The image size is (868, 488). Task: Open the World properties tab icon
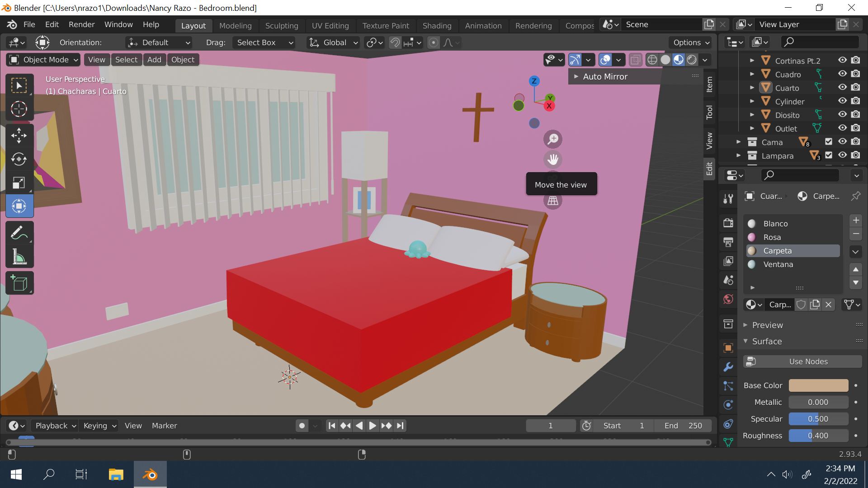[x=728, y=299]
